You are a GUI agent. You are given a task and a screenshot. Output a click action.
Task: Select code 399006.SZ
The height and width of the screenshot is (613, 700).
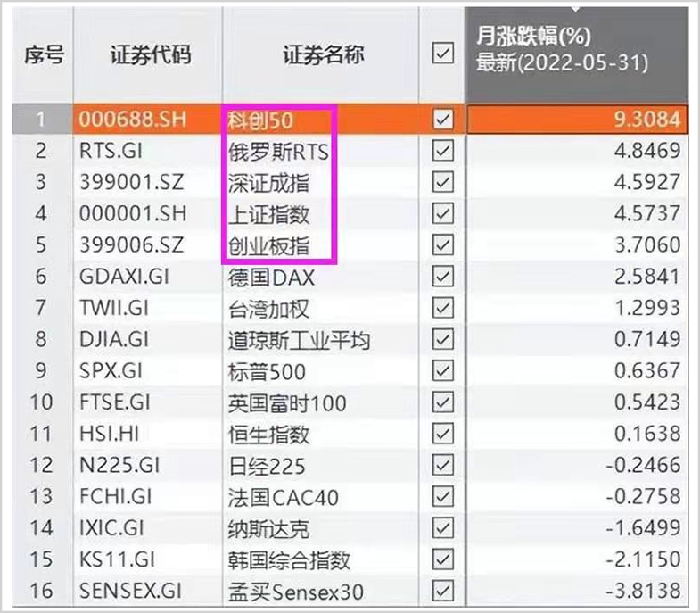(x=131, y=244)
